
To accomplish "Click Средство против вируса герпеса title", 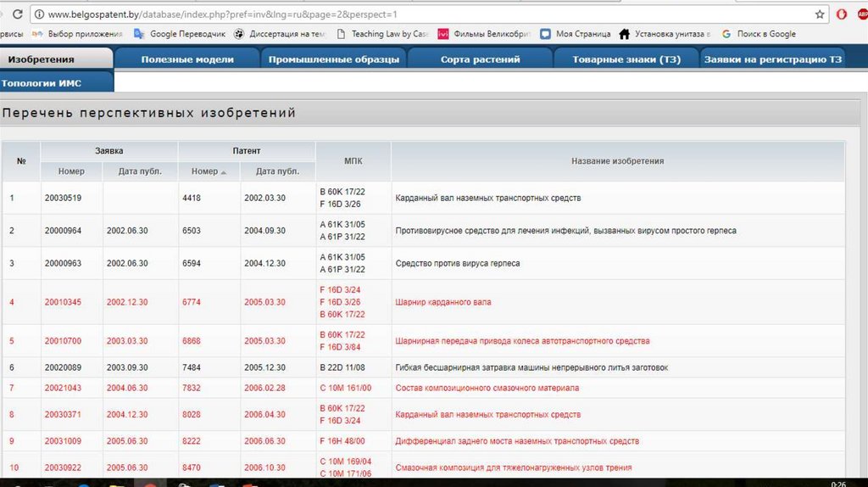I will (457, 263).
